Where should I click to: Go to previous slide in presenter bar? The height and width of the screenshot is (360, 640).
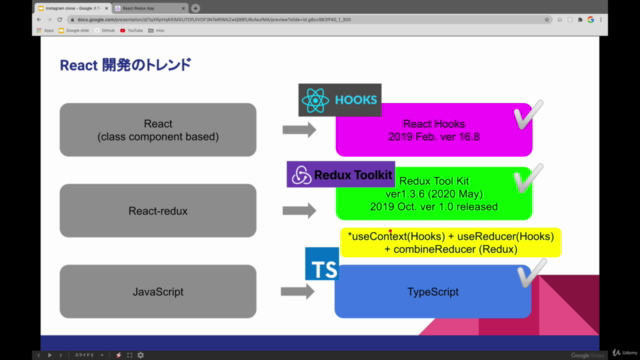(x=39, y=355)
